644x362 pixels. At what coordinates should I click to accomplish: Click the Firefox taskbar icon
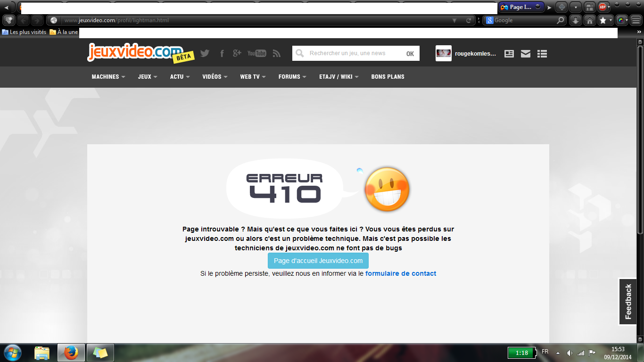tap(71, 353)
